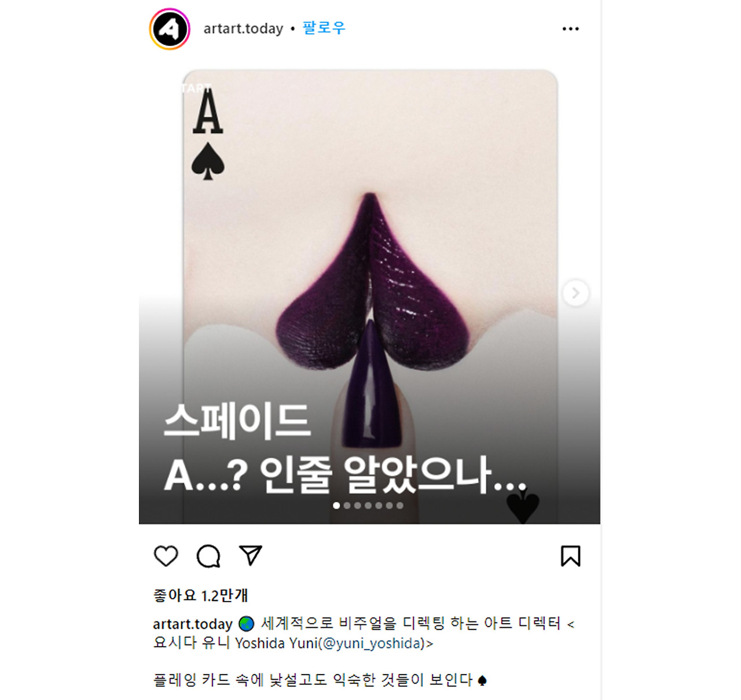View likes list 좋아요 1.2만개
741x700 pixels.
pyautogui.click(x=200, y=595)
